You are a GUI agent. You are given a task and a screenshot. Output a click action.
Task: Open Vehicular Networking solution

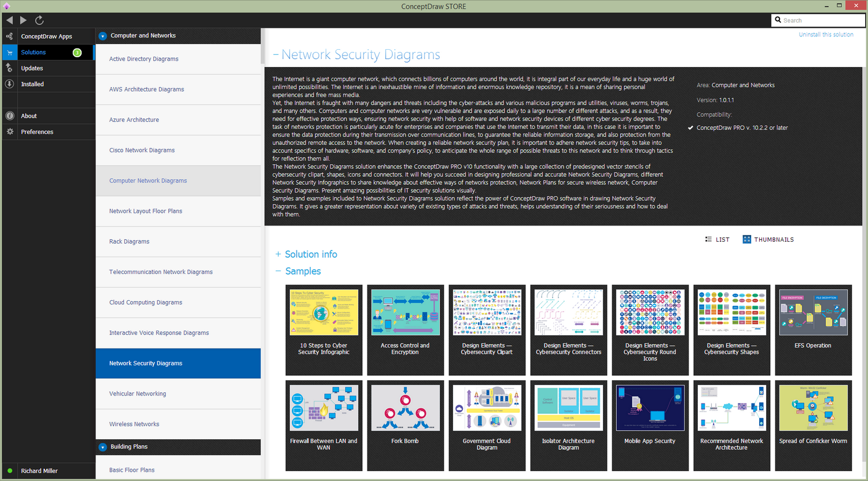178,394
